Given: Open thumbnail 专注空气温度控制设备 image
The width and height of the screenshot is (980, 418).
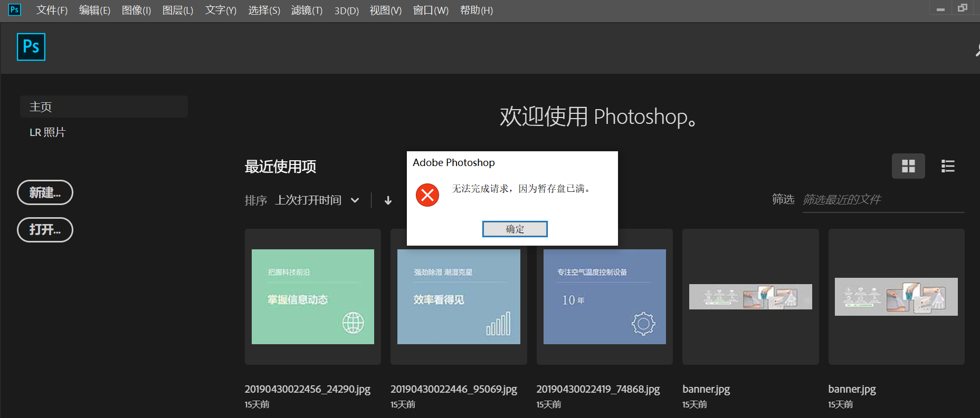Looking at the screenshot, I should (605, 297).
